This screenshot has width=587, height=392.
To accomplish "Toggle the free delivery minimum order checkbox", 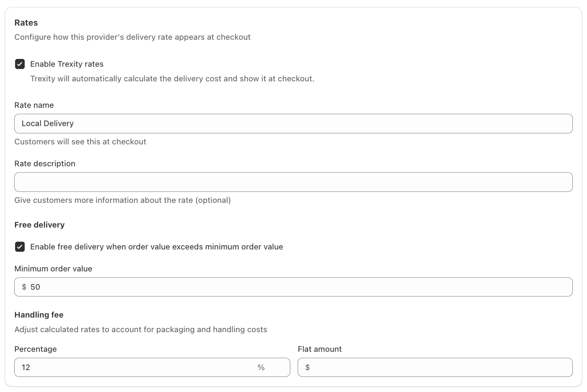I will pos(20,247).
